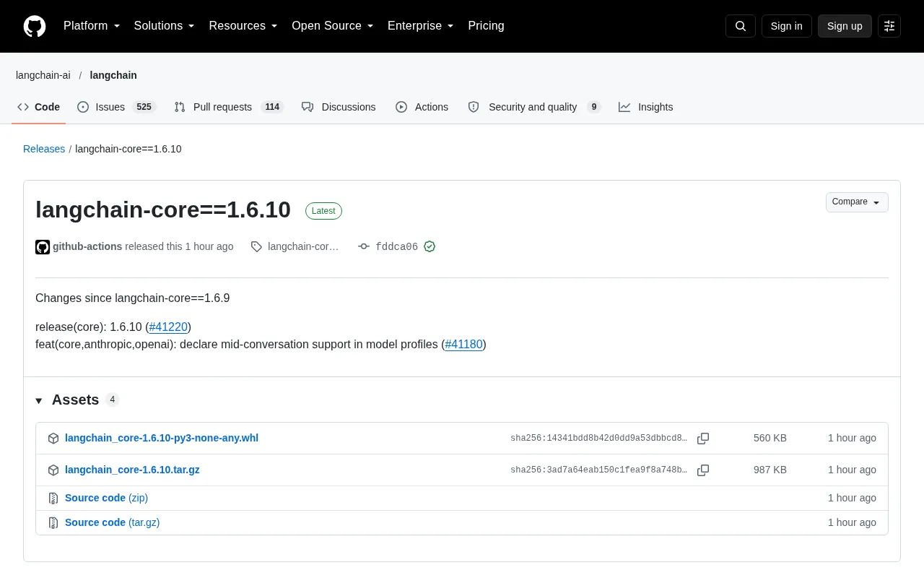Click the file-zip icon for Source code (tar.gz)
Viewport: 924px width, 578px height.
[53, 522]
